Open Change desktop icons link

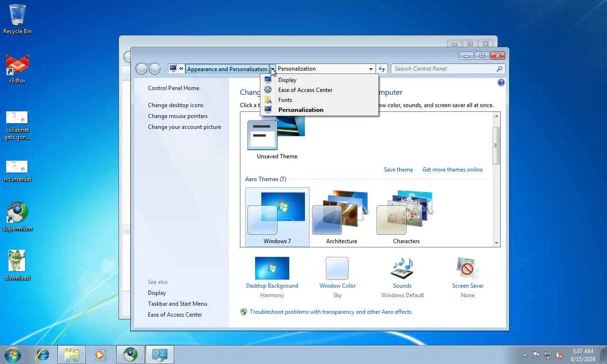[175, 105]
